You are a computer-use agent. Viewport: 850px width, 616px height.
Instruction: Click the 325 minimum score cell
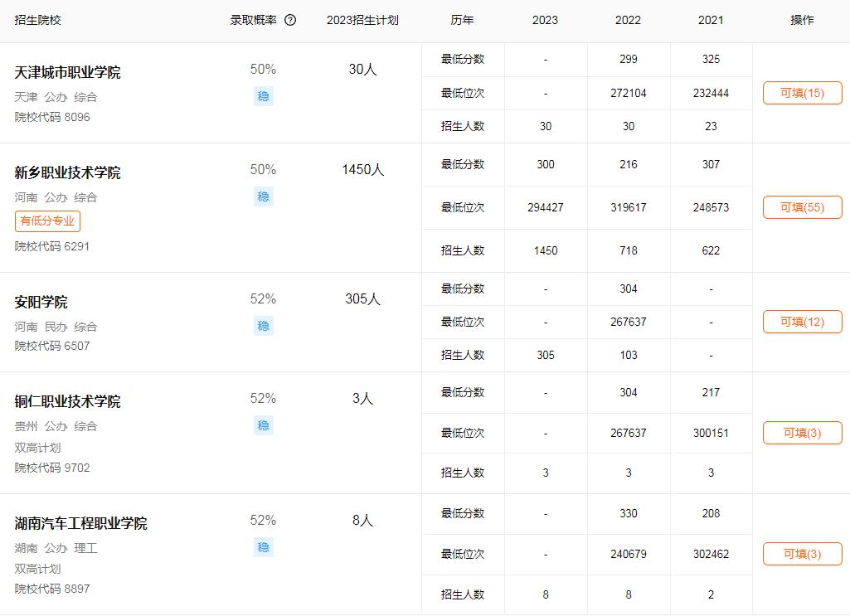pyautogui.click(x=711, y=59)
